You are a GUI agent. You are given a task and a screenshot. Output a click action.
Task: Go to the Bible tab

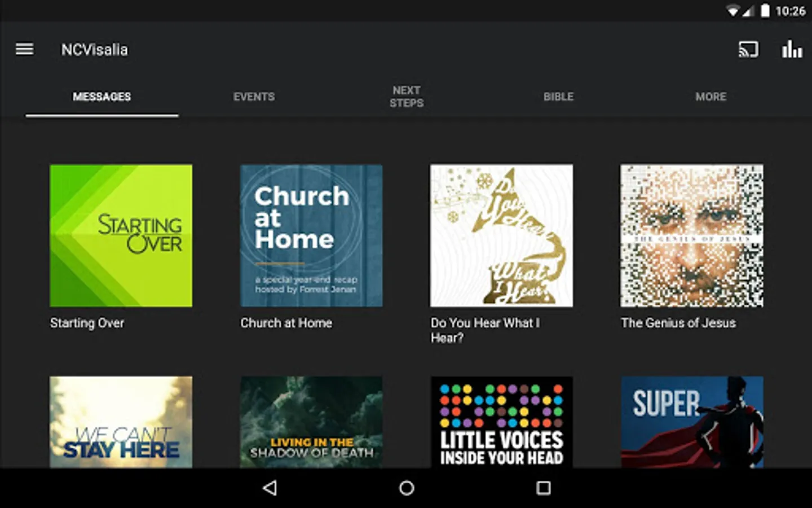click(559, 97)
